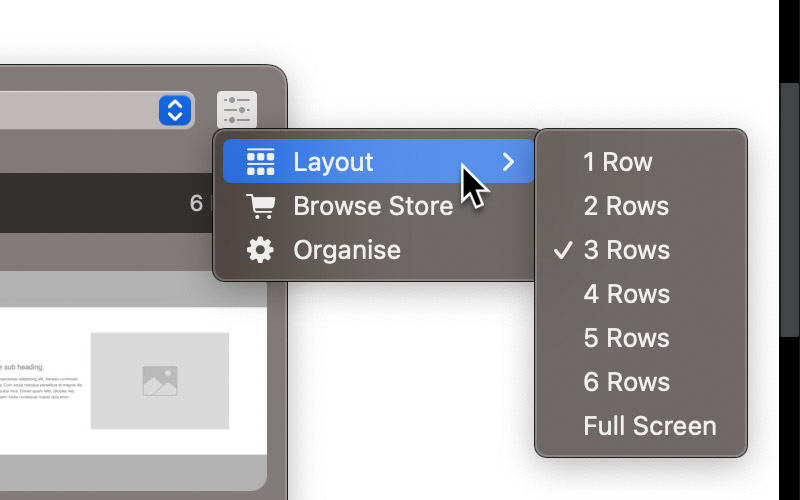Click the Layout menu label

point(333,162)
